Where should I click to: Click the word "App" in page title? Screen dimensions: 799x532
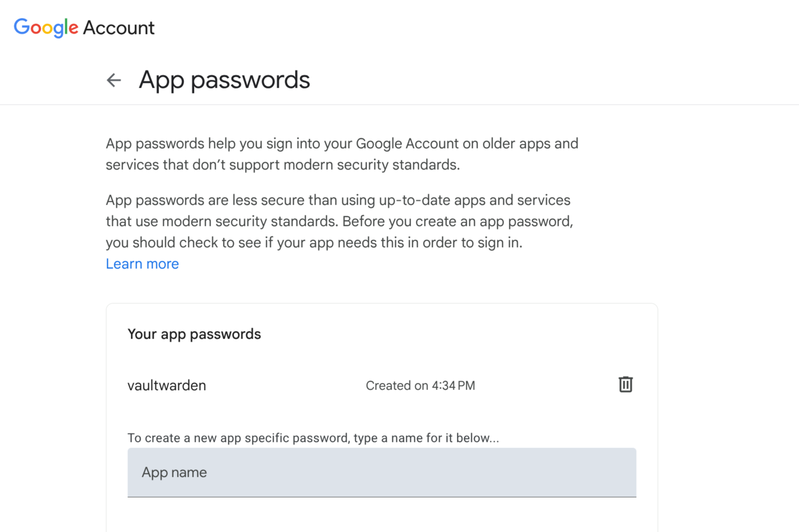click(161, 80)
